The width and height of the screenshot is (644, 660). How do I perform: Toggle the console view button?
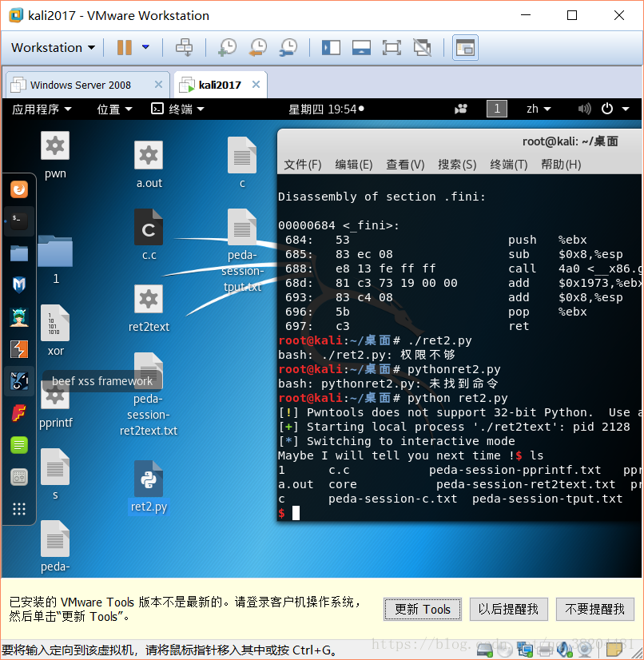465,48
